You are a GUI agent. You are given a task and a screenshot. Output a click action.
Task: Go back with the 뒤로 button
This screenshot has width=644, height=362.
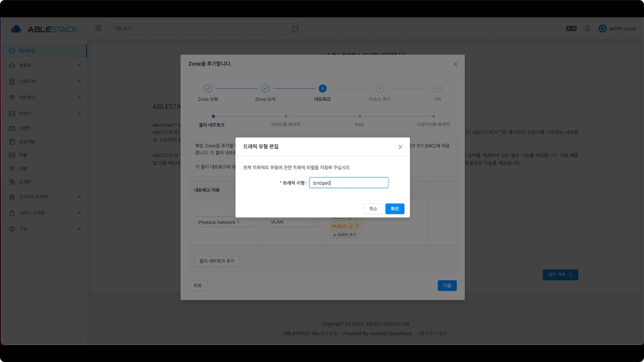tap(198, 285)
